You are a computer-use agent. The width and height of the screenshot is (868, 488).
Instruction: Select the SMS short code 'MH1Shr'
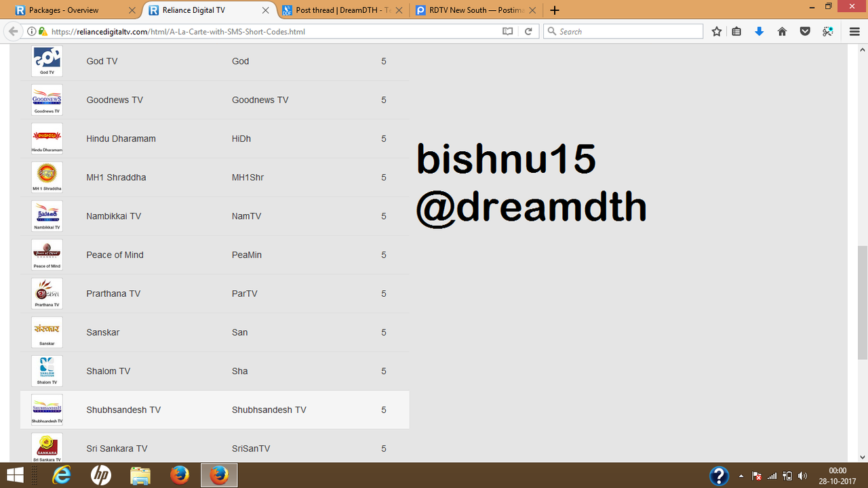pos(248,177)
